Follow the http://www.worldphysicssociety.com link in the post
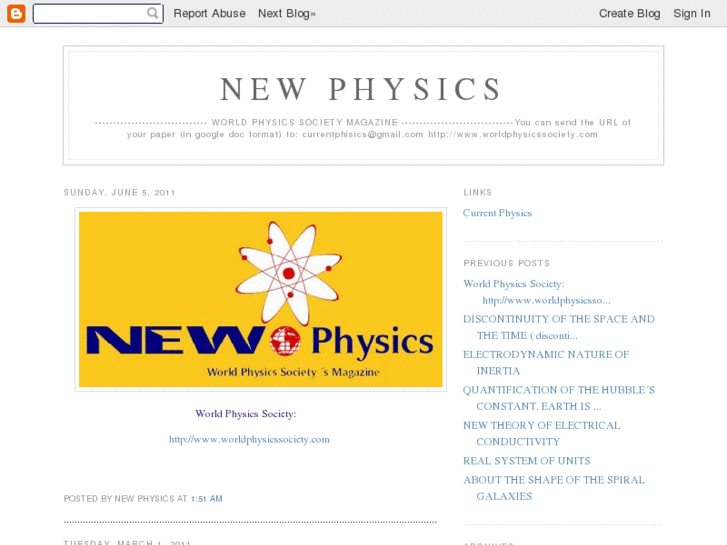 (249, 439)
